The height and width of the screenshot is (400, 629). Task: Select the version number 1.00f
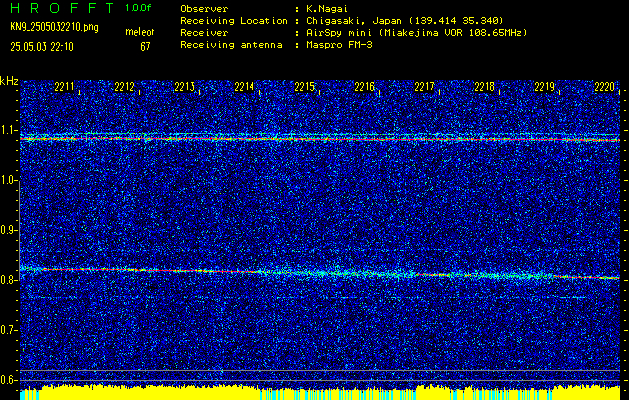point(138,8)
